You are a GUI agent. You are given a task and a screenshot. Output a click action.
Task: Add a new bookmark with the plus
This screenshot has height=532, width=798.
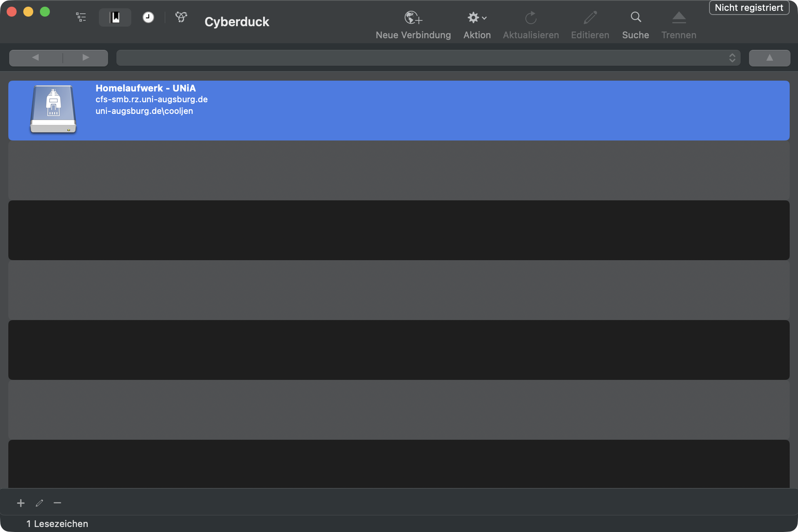coord(21,503)
